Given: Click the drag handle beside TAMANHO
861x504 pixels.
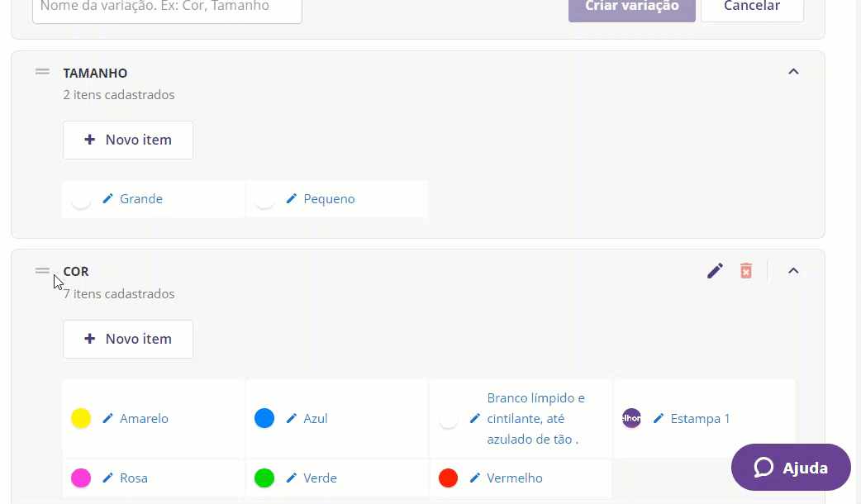Looking at the screenshot, I should pos(42,72).
